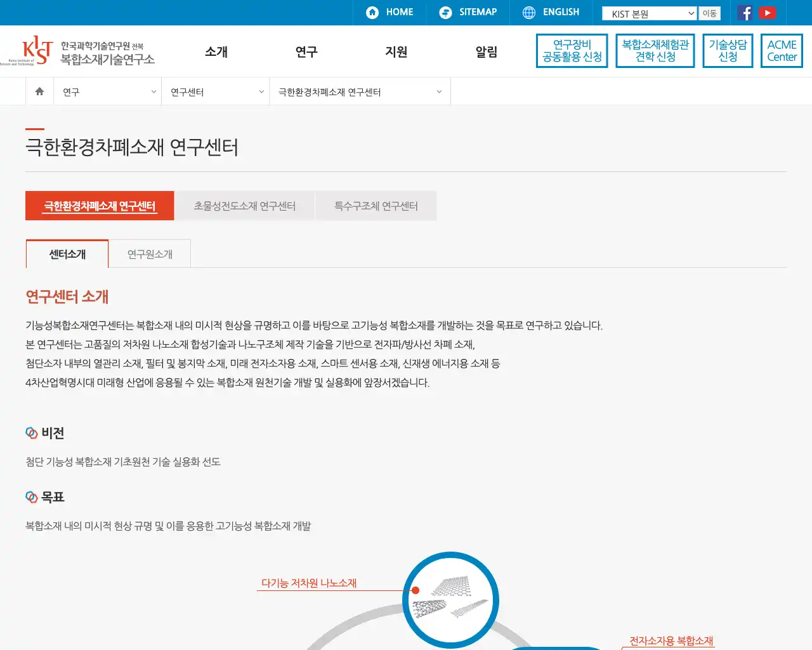Image resolution: width=812 pixels, height=650 pixels.
Task: Switch to the 특수구조체 연구센터 tab
Action: [376, 206]
